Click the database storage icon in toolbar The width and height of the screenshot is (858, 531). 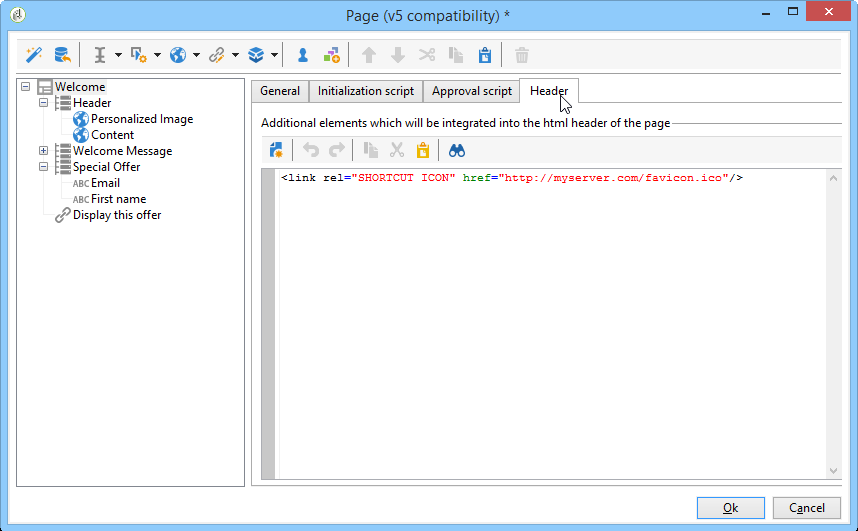pos(62,55)
